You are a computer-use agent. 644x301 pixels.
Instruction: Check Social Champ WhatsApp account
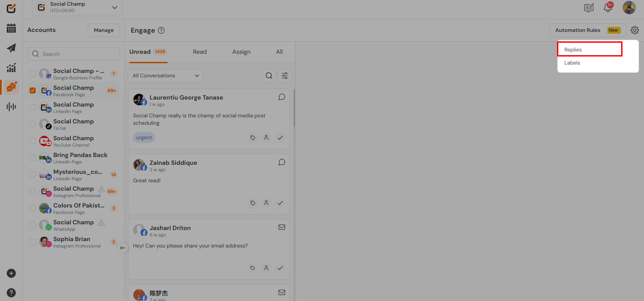coord(33,225)
